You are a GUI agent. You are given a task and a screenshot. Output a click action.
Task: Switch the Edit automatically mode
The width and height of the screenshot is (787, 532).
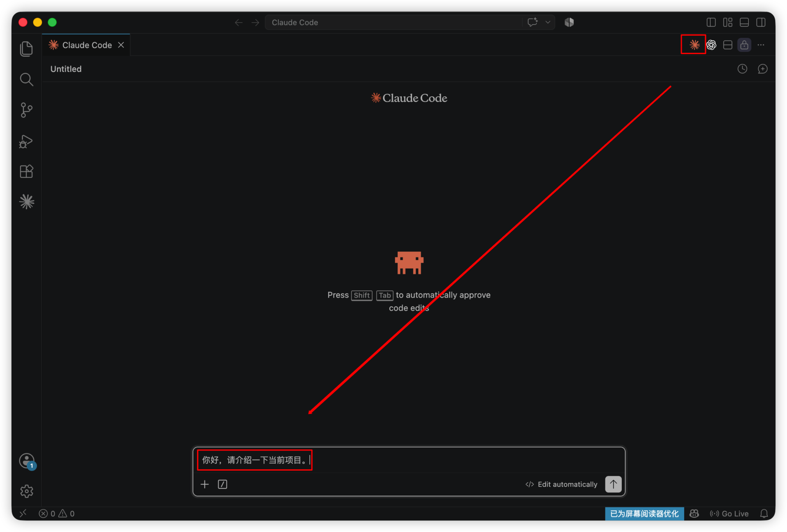click(x=561, y=484)
